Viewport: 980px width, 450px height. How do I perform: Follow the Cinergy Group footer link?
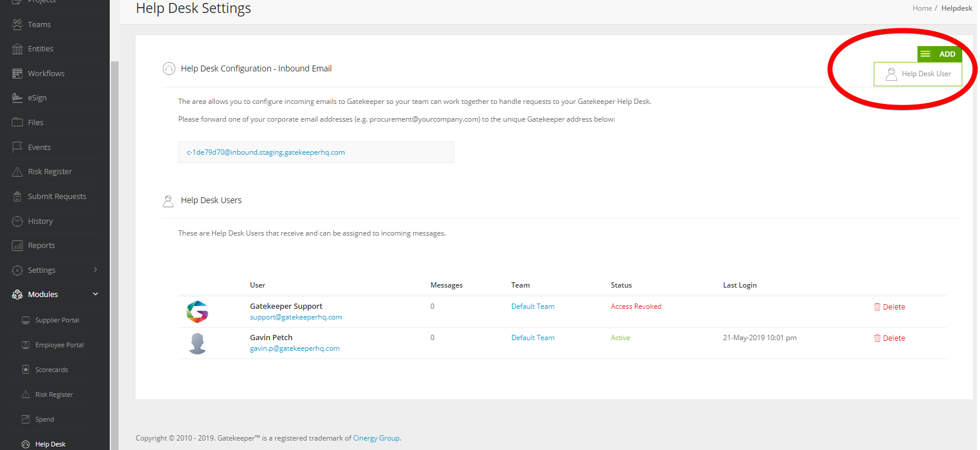click(x=376, y=438)
